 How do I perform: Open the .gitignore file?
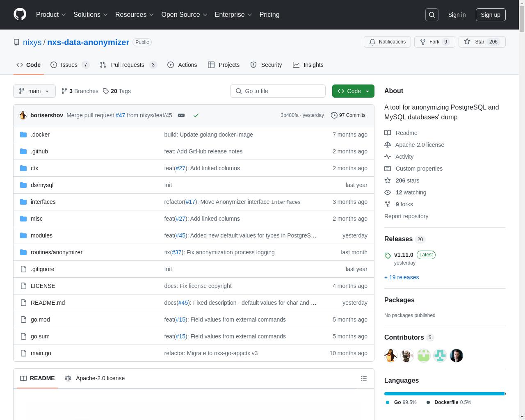[x=42, y=269]
